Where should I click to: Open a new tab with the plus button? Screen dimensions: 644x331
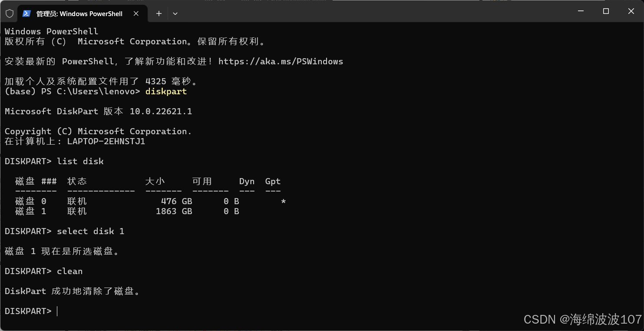pyautogui.click(x=159, y=13)
